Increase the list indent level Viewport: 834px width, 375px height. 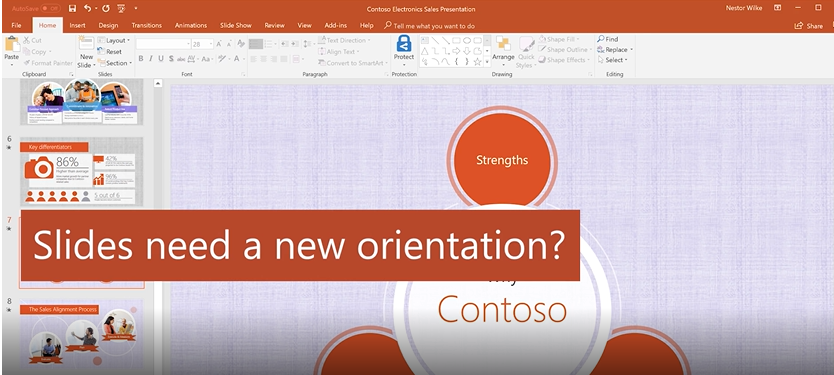(294, 44)
